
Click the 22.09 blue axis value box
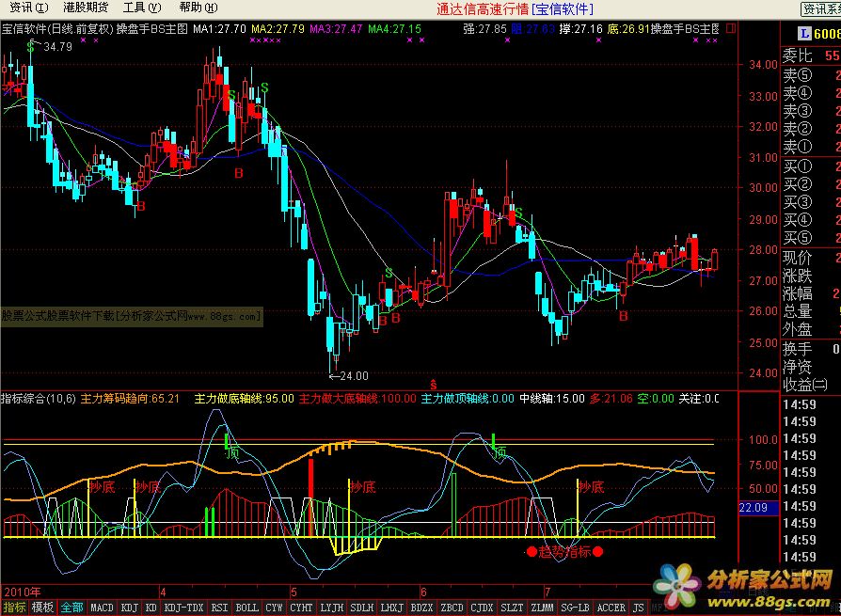click(758, 508)
